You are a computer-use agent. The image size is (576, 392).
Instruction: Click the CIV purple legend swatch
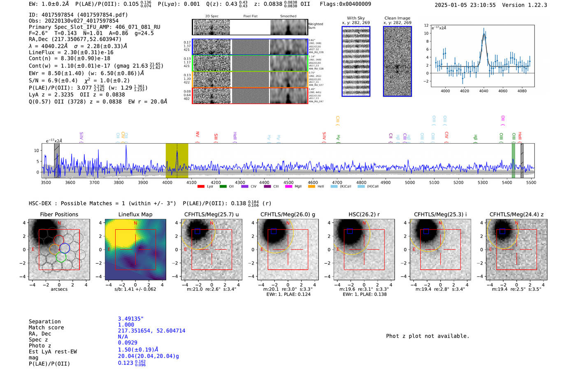click(x=245, y=186)
